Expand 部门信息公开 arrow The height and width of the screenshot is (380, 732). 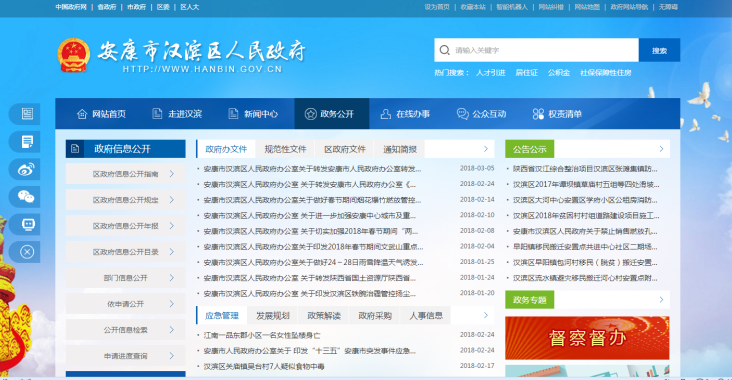point(172,278)
